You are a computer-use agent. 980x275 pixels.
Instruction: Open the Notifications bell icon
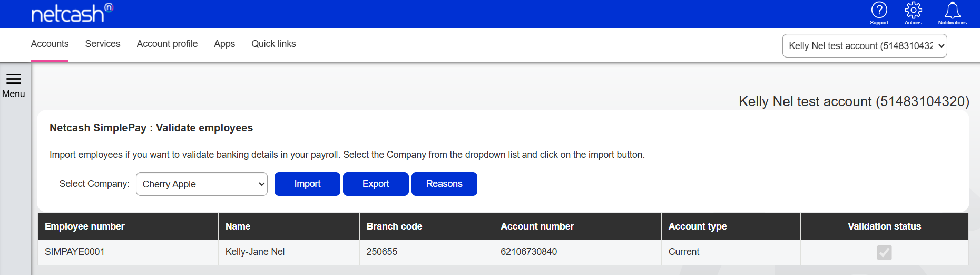953,13
